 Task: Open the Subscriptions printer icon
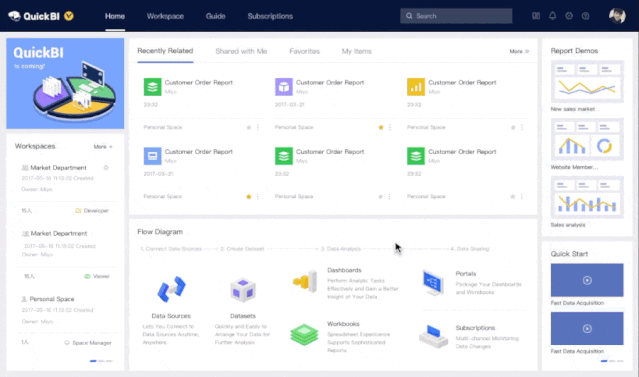tap(433, 336)
